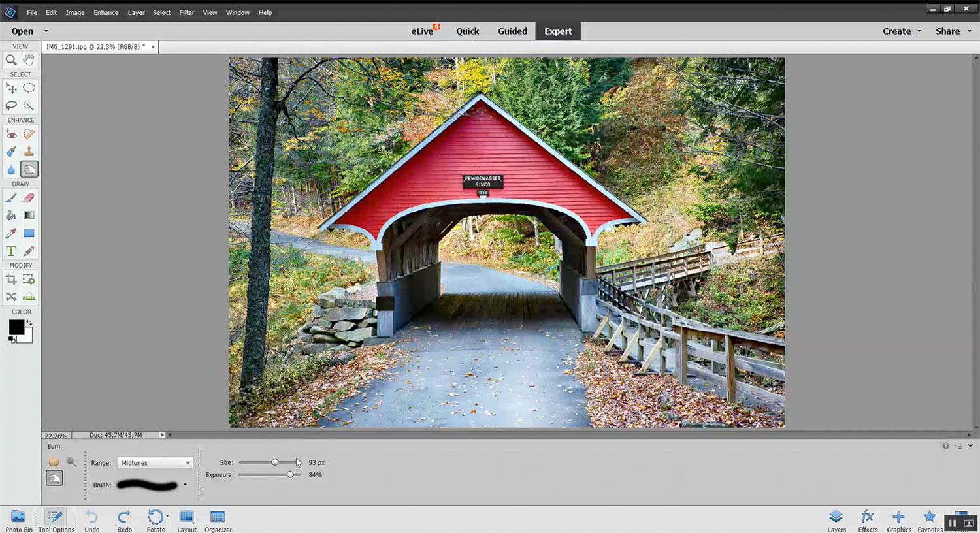This screenshot has width=980, height=533.
Task: Select the Hand tool
Action: pyautogui.click(x=29, y=60)
